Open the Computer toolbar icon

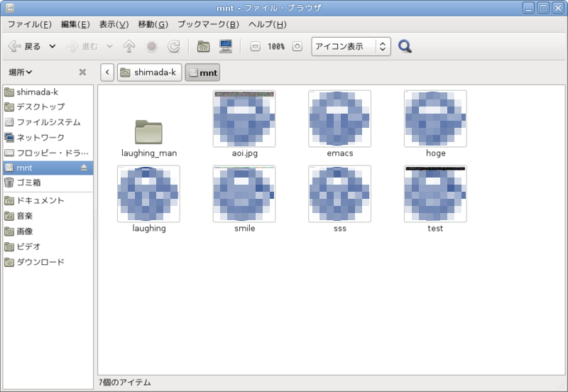(x=226, y=46)
